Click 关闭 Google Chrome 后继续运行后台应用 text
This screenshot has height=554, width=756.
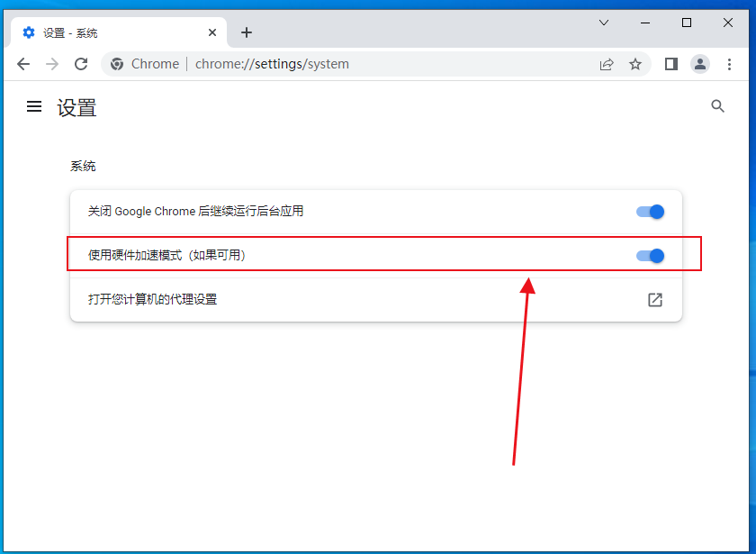point(196,211)
